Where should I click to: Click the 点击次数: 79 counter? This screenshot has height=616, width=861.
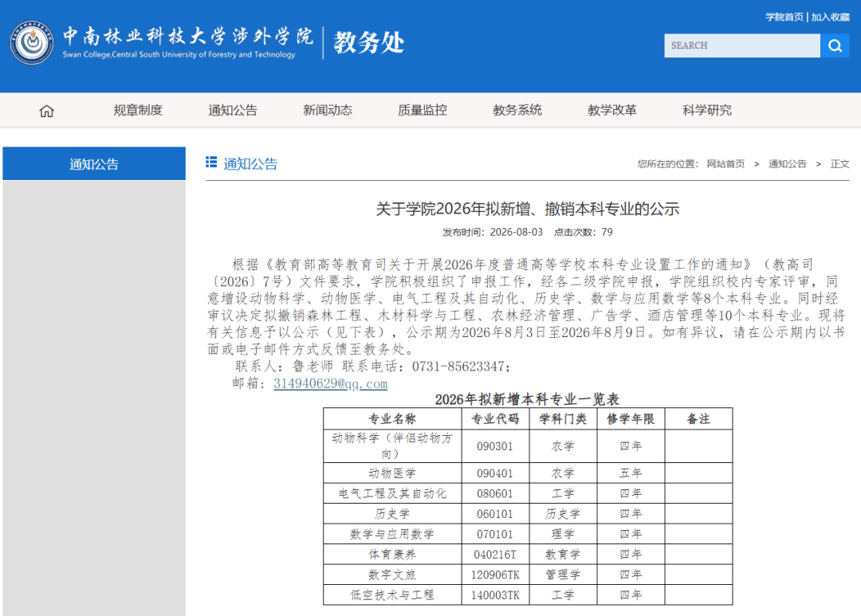(x=583, y=232)
